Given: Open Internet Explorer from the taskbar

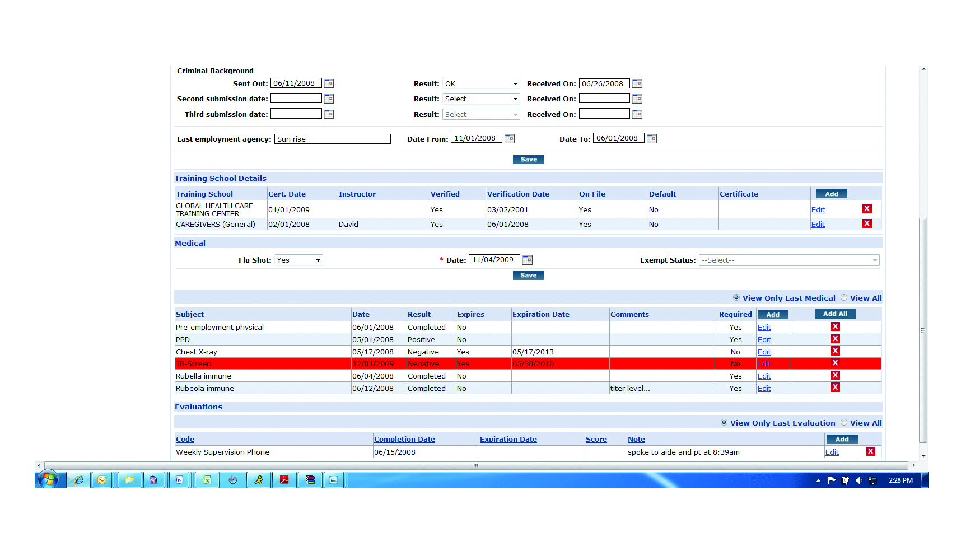Looking at the screenshot, I should click(x=78, y=480).
